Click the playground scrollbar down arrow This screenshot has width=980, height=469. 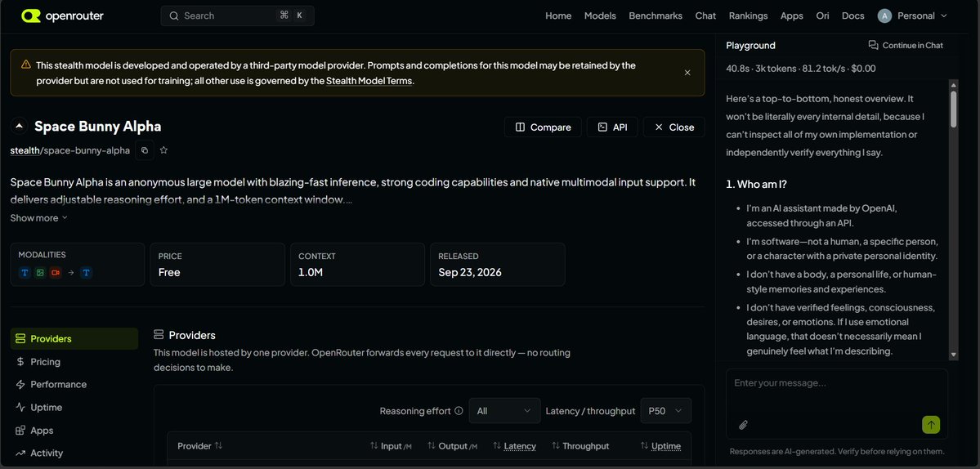[953, 355]
